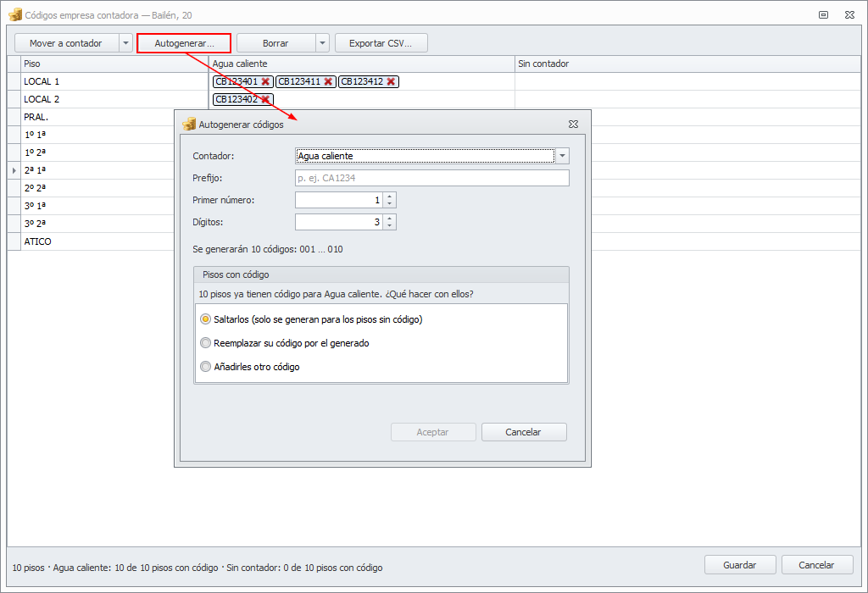Image resolution: width=868 pixels, height=593 pixels.
Task: Export via Exportar CSV... button
Action: coord(381,43)
